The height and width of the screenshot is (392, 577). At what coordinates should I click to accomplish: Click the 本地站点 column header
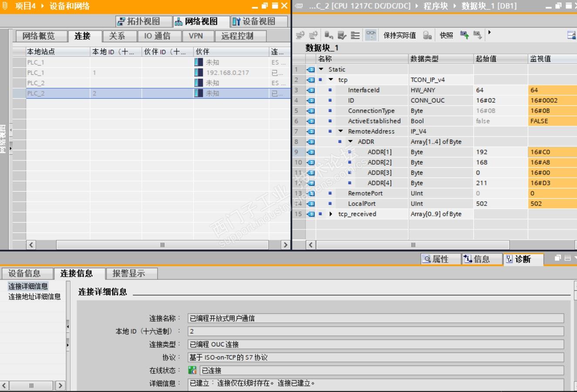58,52
